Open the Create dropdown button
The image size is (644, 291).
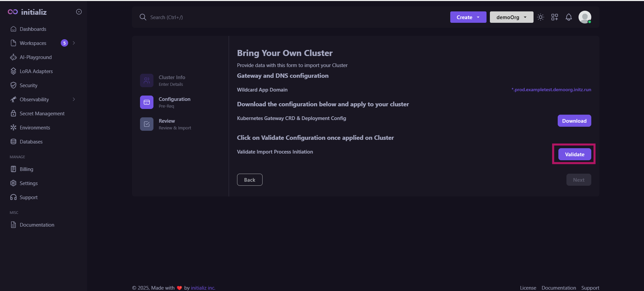click(x=468, y=17)
